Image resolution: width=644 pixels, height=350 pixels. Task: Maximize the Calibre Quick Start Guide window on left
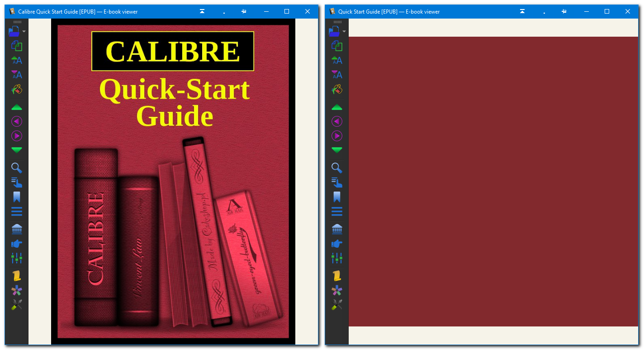click(x=287, y=11)
